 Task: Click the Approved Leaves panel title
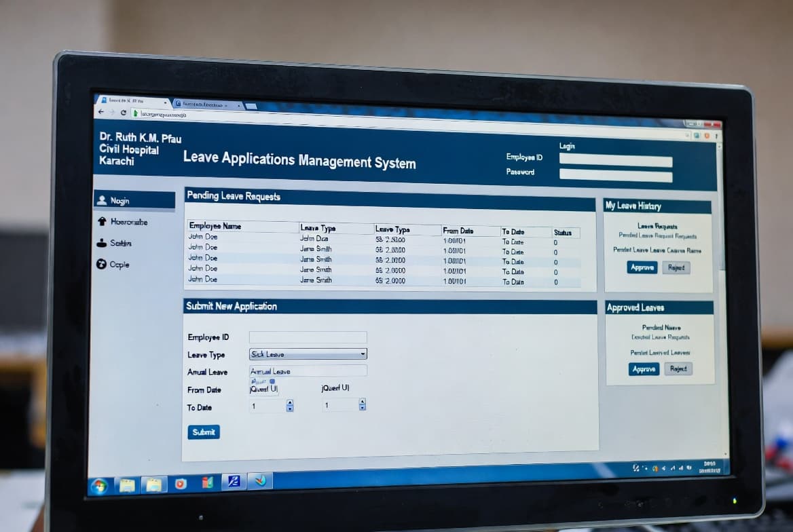click(635, 307)
